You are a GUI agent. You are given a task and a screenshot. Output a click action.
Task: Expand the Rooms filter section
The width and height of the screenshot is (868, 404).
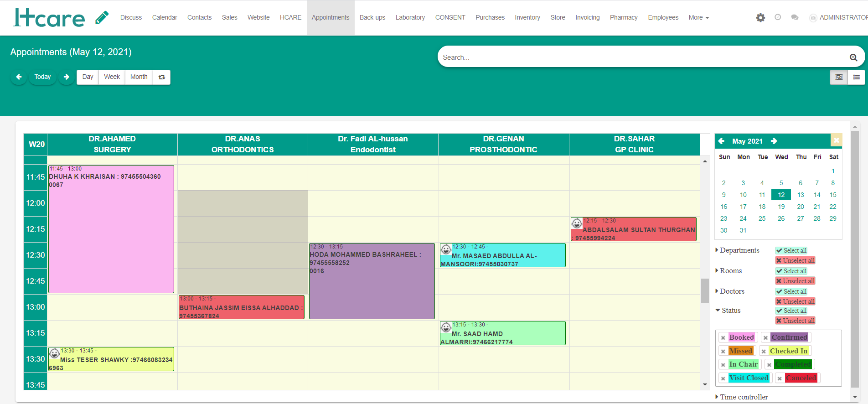[x=728, y=271]
